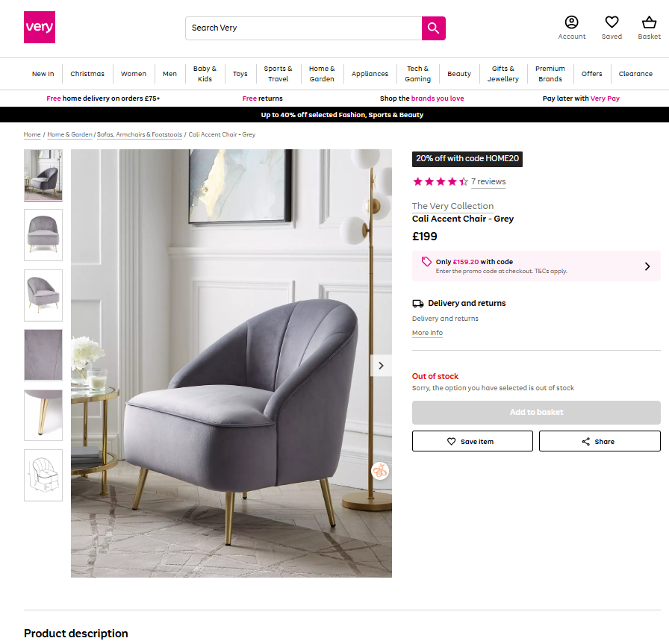
Task: Go to Sofas, Armchairs & Footstools breadcrumb
Action: pyautogui.click(x=140, y=134)
